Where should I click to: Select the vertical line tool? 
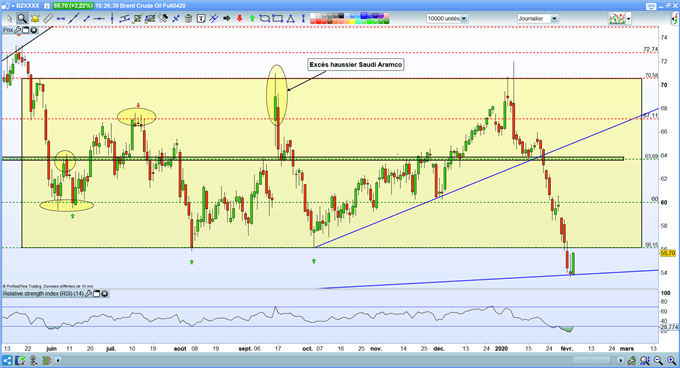112,18
